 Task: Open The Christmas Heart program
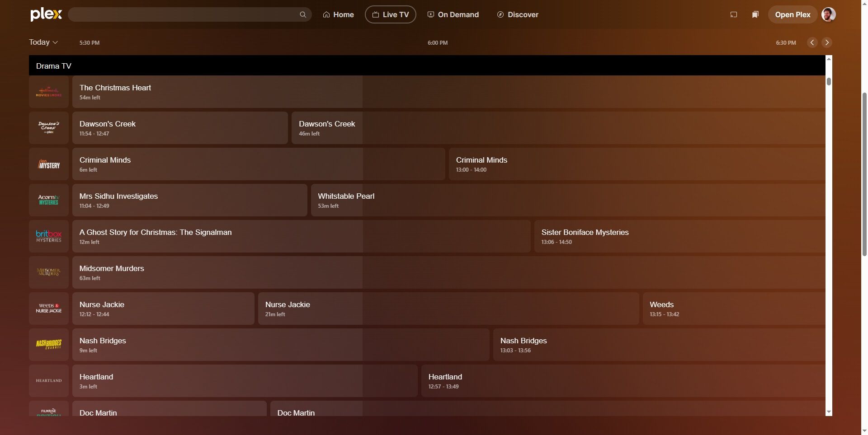(449, 92)
